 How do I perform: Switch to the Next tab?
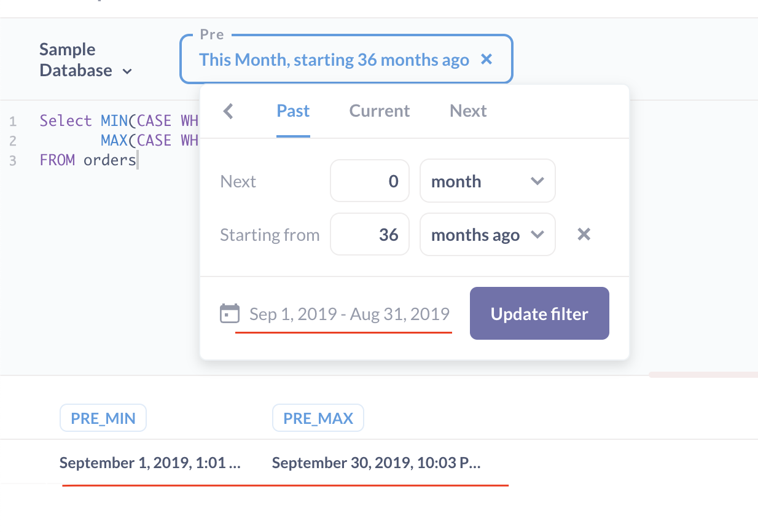click(x=468, y=111)
